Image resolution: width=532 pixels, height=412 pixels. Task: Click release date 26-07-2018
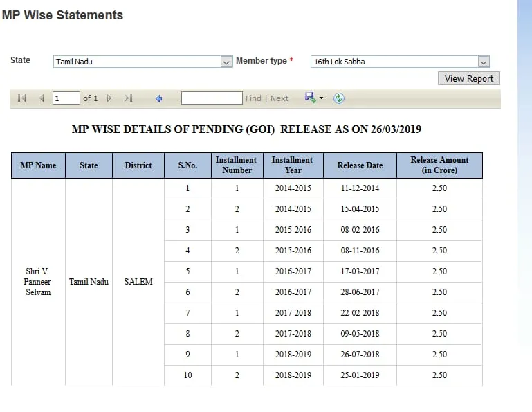point(360,355)
